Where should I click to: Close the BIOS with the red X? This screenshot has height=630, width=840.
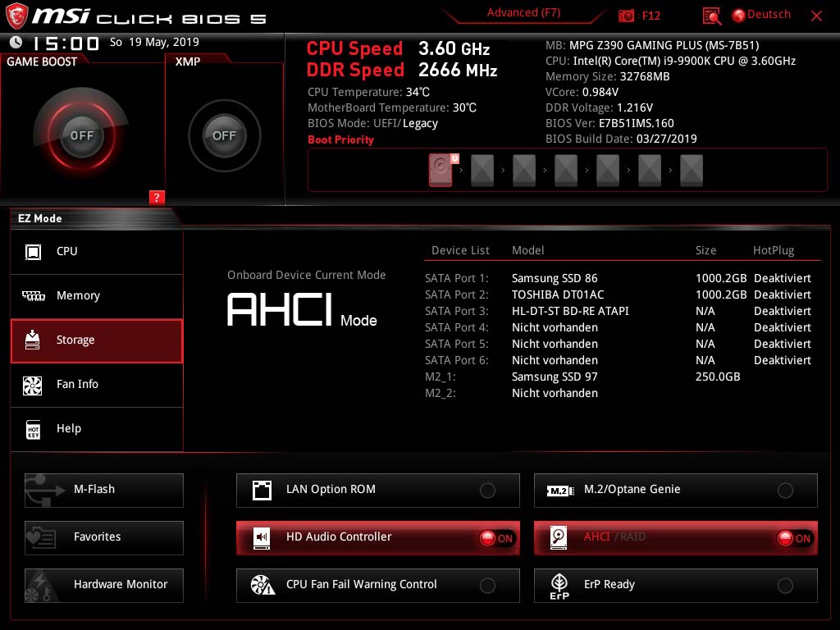816,16
